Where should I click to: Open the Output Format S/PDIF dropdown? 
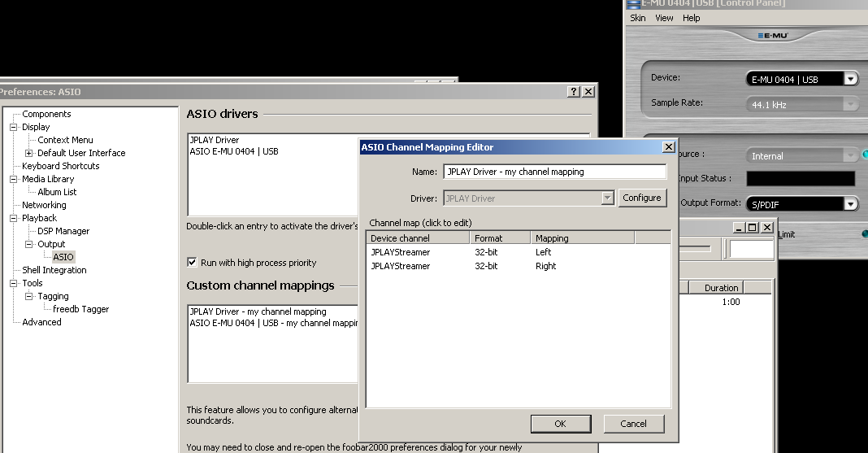[850, 203]
